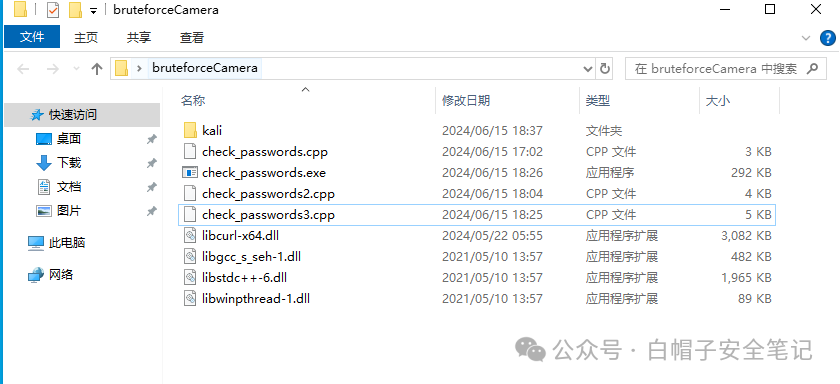Open the 文件 (File) menu tab
Image resolution: width=840 pixels, height=384 pixels.
coord(32,37)
